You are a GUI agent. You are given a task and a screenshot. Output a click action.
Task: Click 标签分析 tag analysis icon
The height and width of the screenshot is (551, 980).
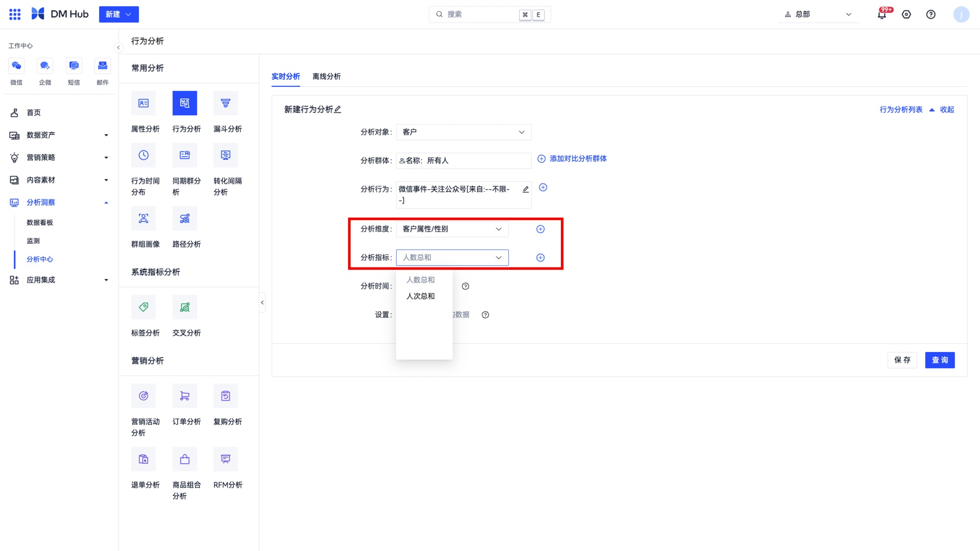point(143,307)
